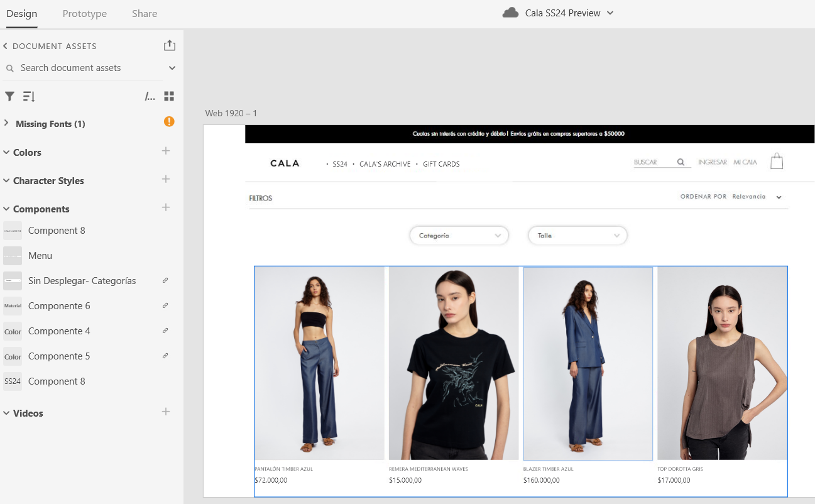Click link icon beside Componente 6
The image size is (815, 504).
[165, 305]
